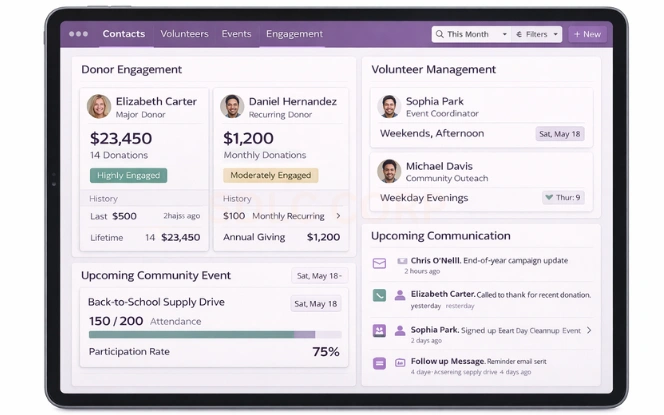Switch to the Contacts tab
Image resolution: width=664 pixels, height=415 pixels.
tap(124, 34)
